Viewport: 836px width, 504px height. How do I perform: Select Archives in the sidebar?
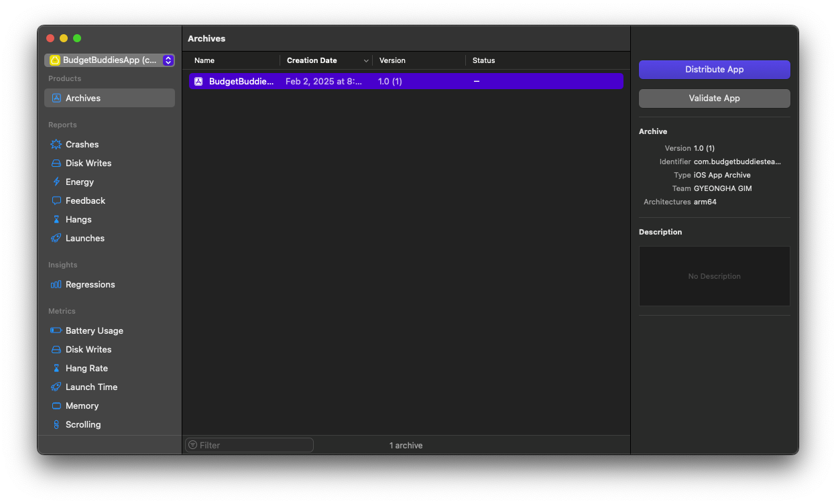110,98
